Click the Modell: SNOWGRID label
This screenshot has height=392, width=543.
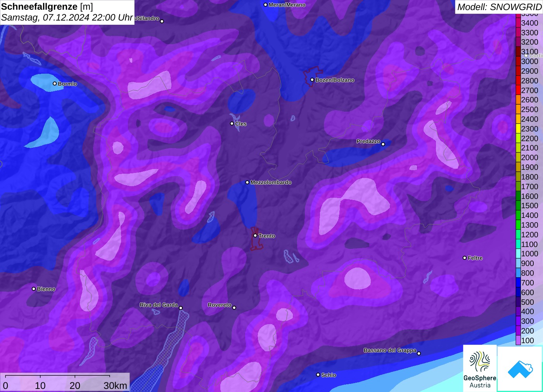pyautogui.click(x=499, y=7)
